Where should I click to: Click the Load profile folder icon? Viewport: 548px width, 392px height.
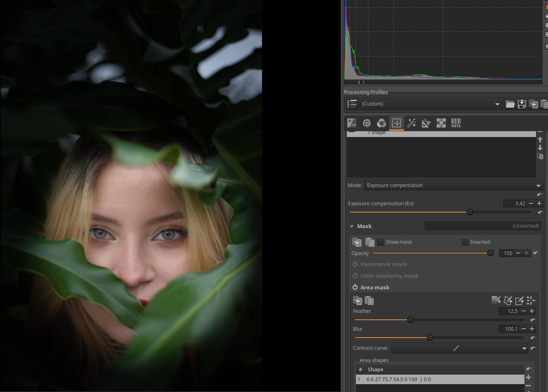click(510, 104)
